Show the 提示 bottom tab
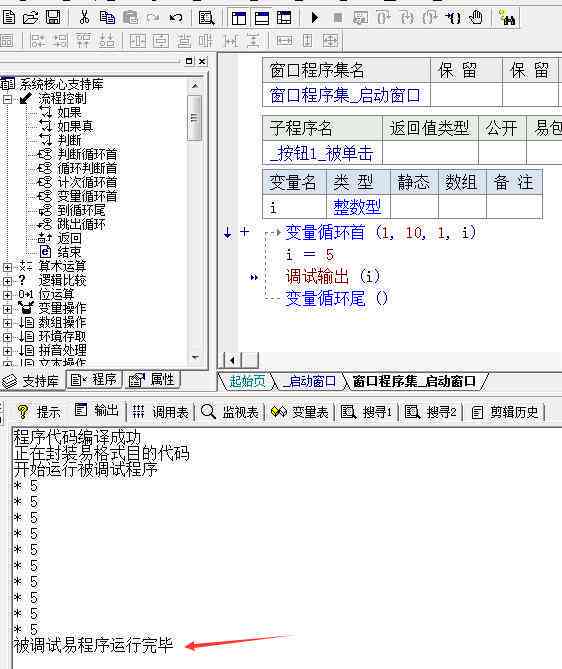The height and width of the screenshot is (669, 562). 38,412
